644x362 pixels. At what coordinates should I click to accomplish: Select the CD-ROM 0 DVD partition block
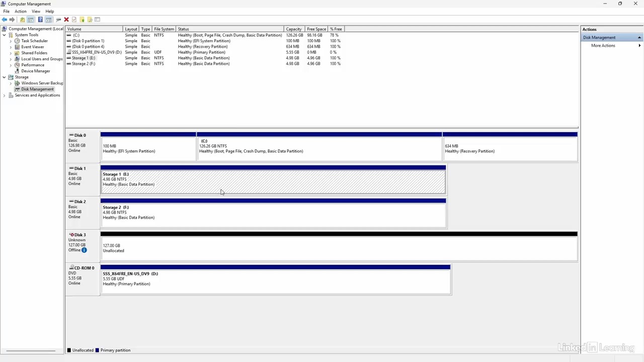pyautogui.click(x=275, y=279)
